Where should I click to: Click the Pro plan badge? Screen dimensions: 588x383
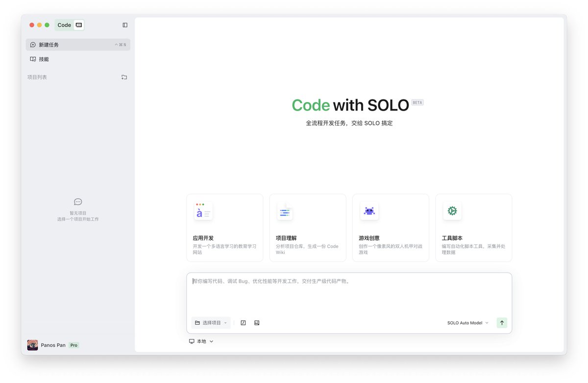point(74,345)
